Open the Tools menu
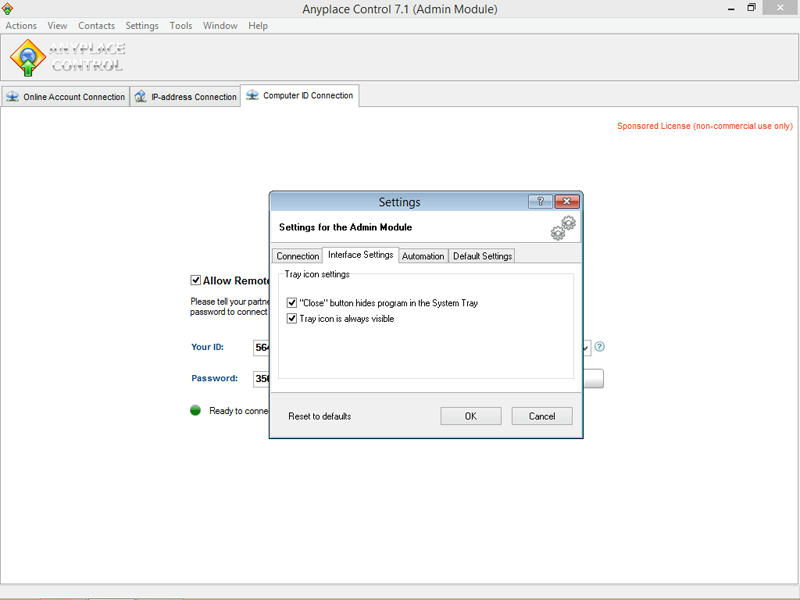Image resolution: width=800 pixels, height=600 pixels. 181,26
